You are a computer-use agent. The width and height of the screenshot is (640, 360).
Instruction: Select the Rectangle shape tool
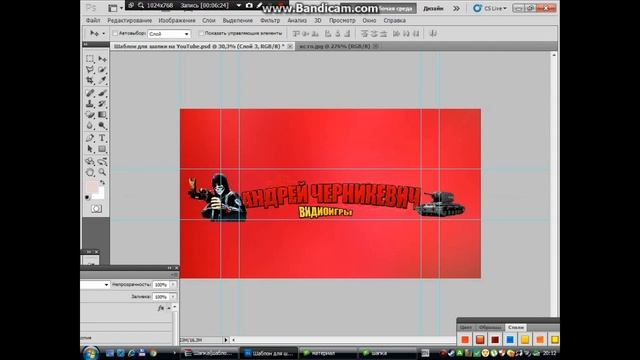point(102,149)
